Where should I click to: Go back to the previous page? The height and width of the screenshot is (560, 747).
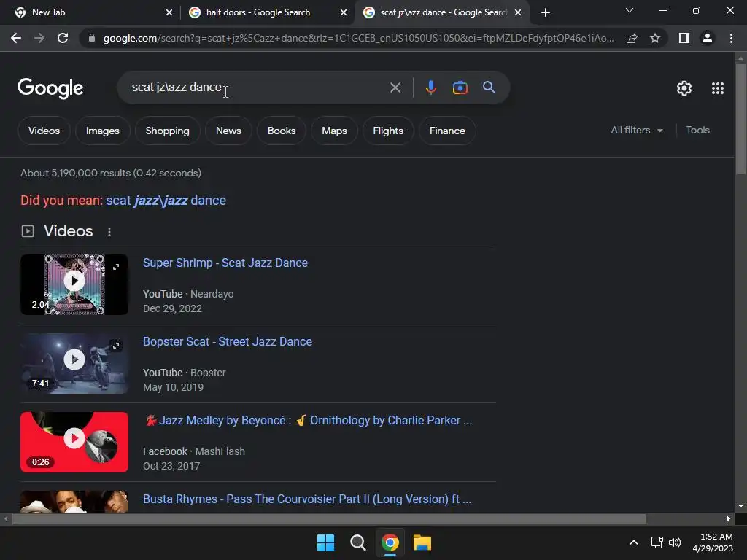pyautogui.click(x=16, y=38)
